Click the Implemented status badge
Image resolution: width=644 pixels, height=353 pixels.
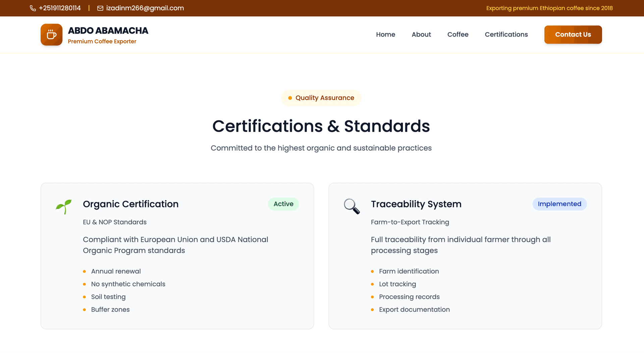pos(559,204)
